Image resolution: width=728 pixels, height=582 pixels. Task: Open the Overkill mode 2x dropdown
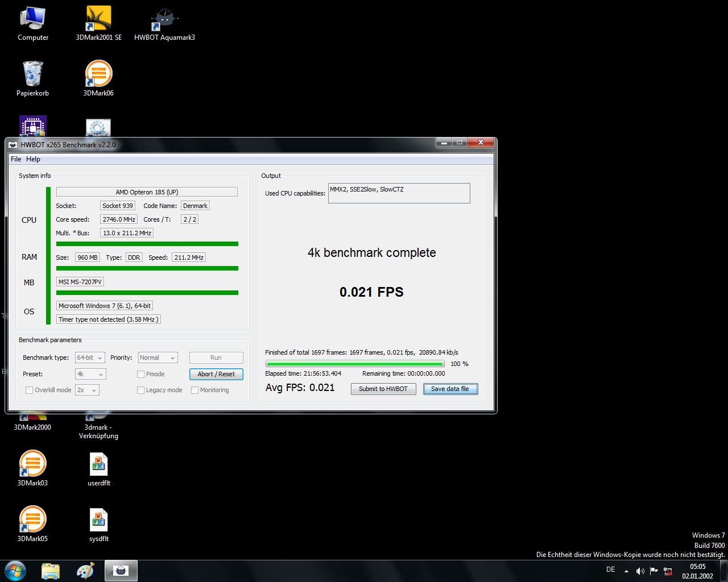click(87, 390)
